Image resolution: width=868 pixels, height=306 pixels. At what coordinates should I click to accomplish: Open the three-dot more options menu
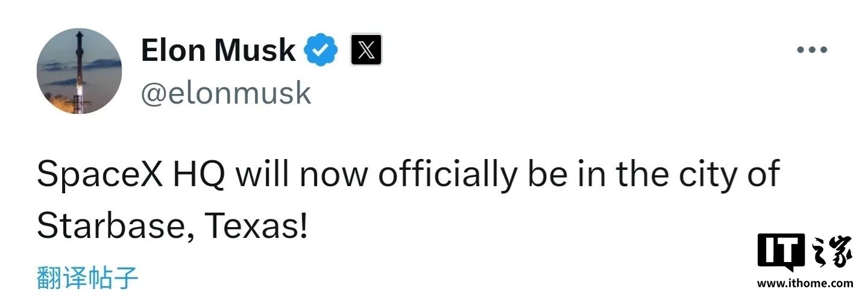812,50
